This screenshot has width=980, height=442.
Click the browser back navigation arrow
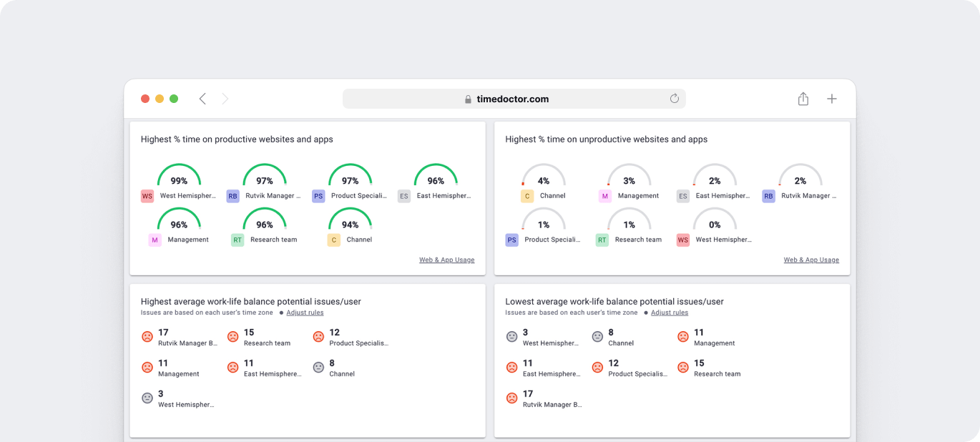click(202, 98)
